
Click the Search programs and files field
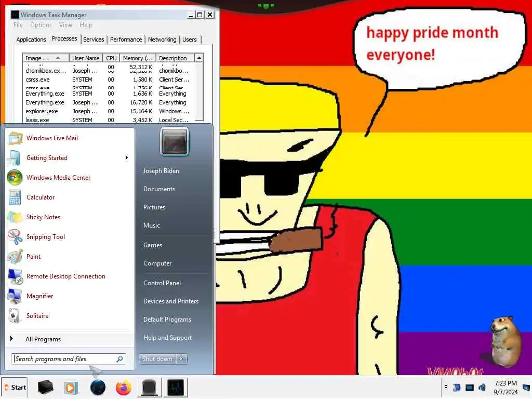69,359
